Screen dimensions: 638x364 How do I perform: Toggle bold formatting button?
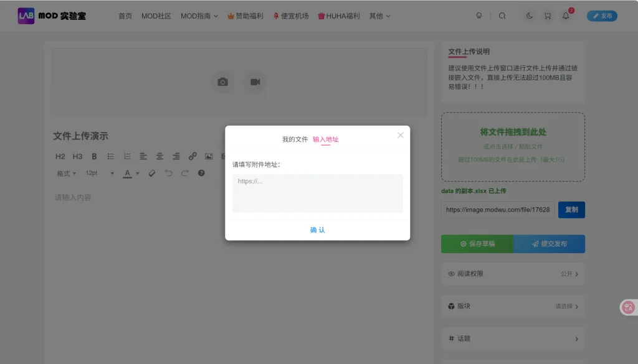tap(95, 156)
